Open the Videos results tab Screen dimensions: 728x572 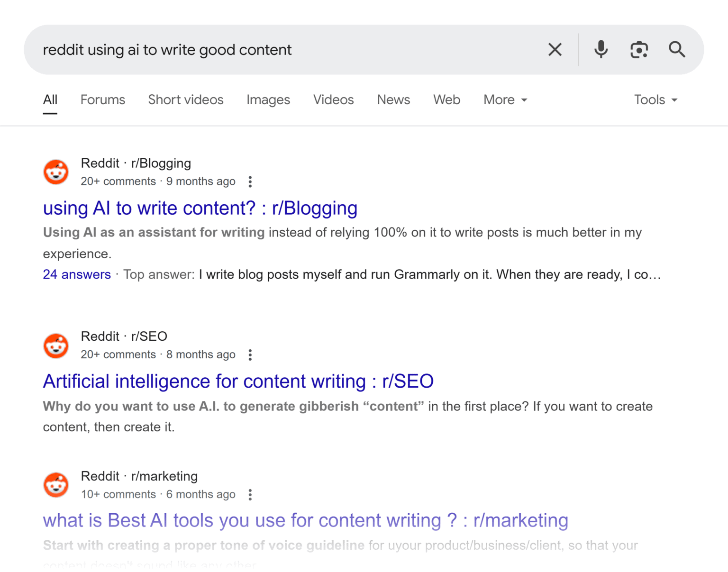[x=333, y=100]
